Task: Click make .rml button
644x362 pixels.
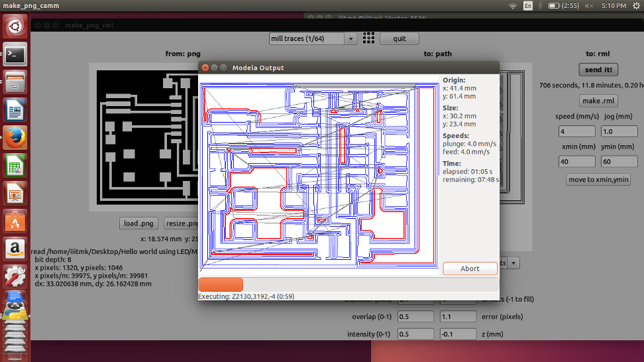Action: pos(598,101)
